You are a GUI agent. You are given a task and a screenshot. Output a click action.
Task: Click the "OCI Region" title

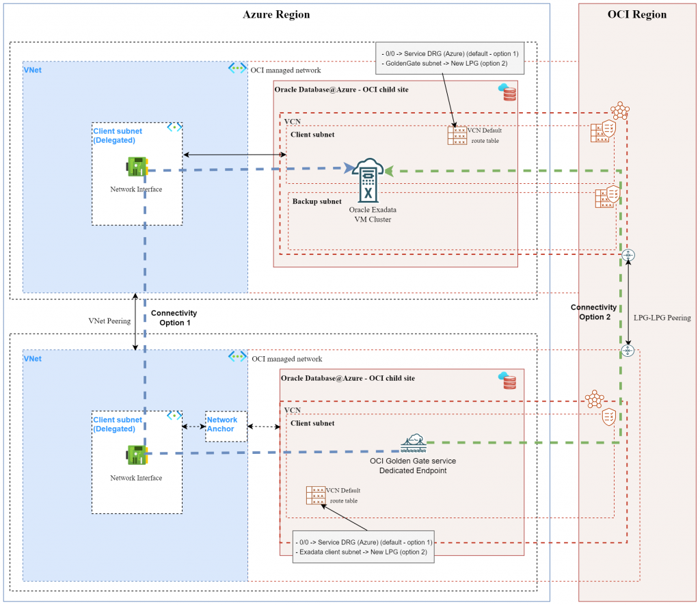636,14
